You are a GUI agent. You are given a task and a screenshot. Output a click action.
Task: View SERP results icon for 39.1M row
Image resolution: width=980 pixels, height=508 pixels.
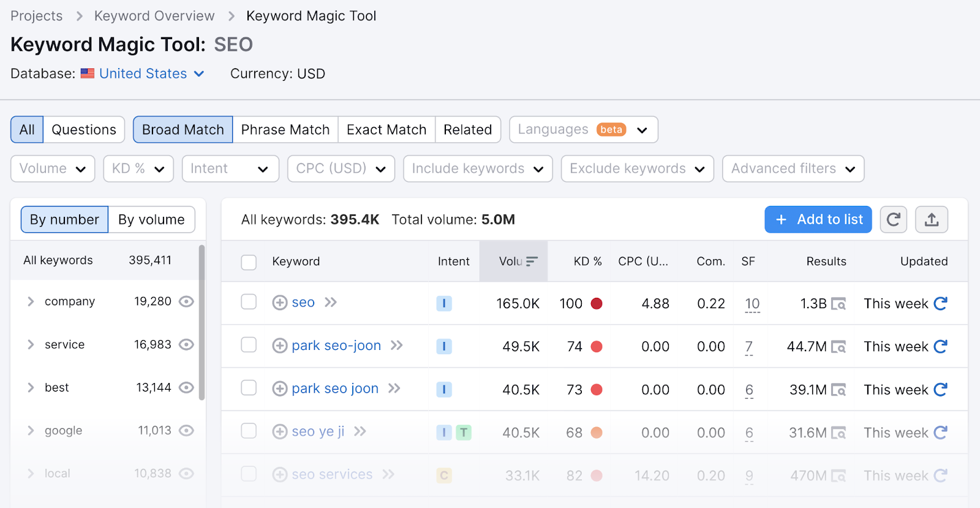[839, 390]
